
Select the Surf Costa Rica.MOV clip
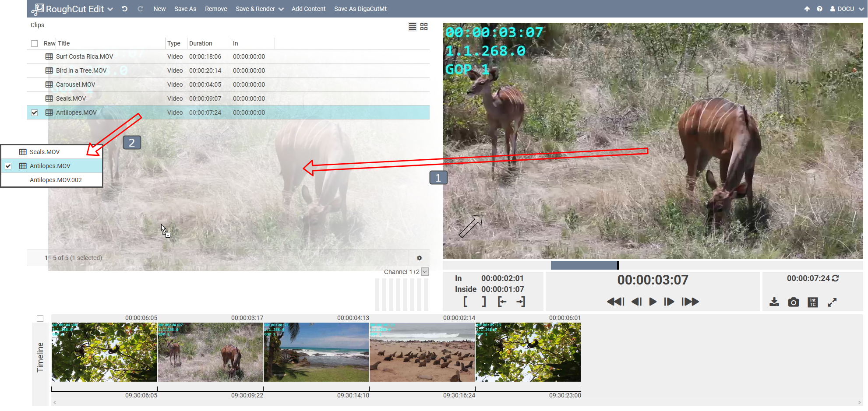pyautogui.click(x=85, y=56)
